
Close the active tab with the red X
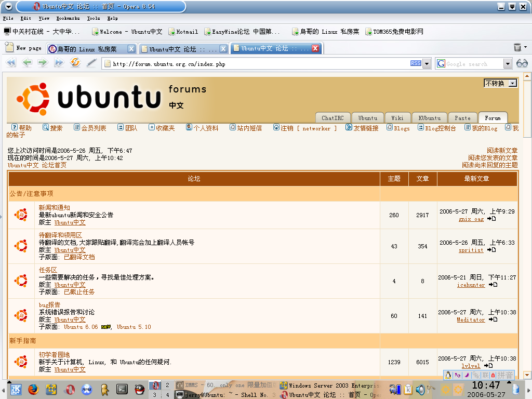(x=315, y=48)
